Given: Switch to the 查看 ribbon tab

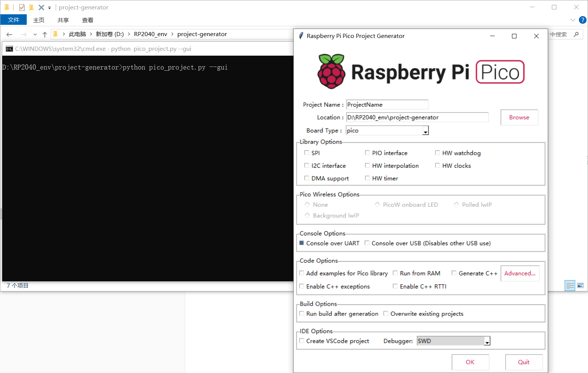Looking at the screenshot, I should click(x=88, y=20).
